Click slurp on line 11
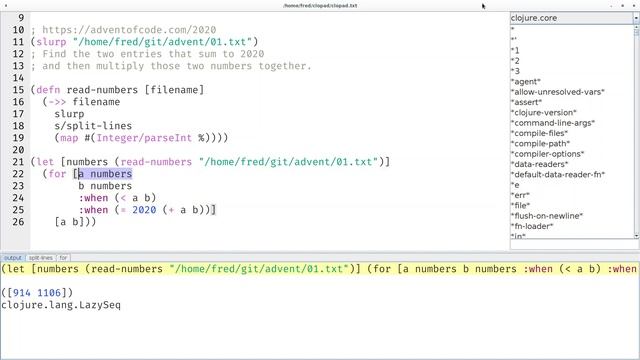 [x=51, y=42]
